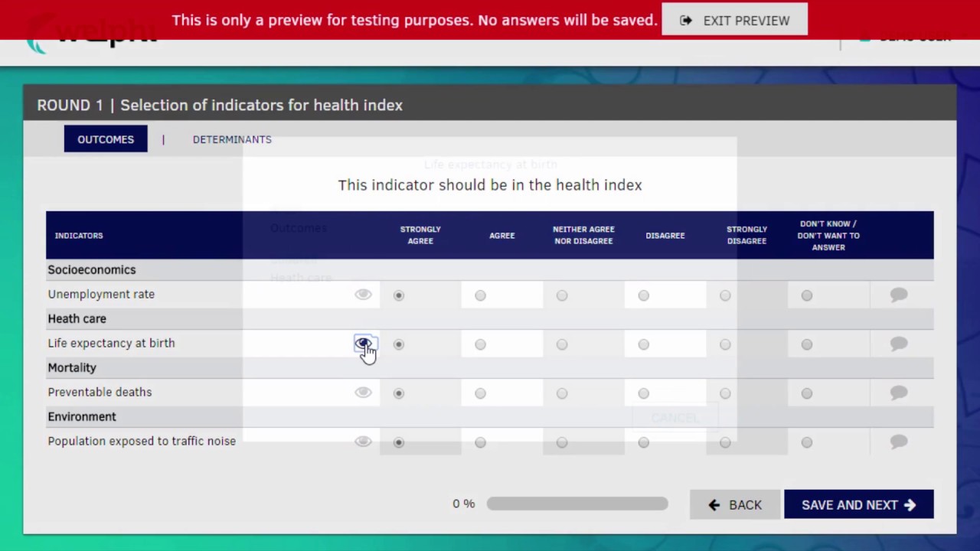This screenshot has width=980, height=551.
Task: Comment on Population exposed to traffic noise
Action: coord(898,442)
